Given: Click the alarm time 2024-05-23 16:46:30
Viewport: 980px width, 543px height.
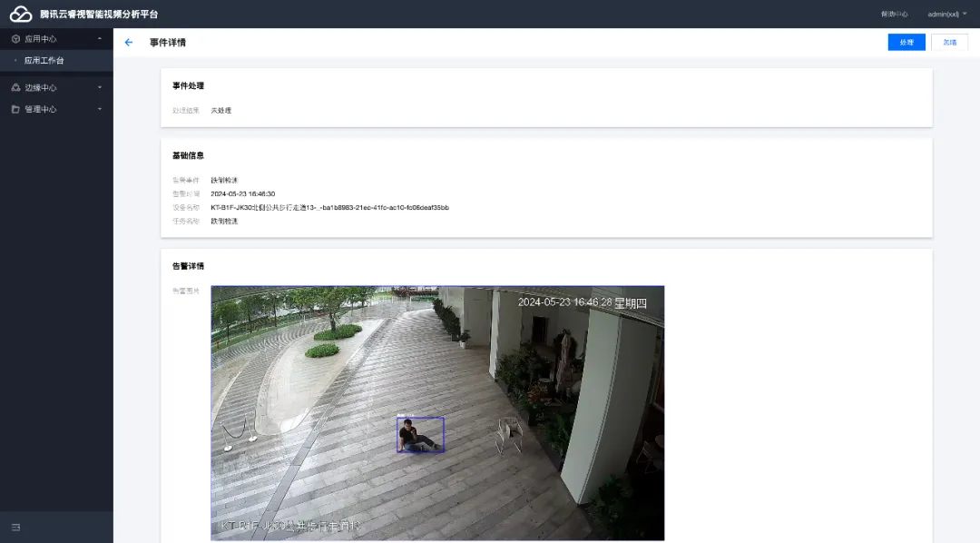Looking at the screenshot, I should click(x=242, y=194).
